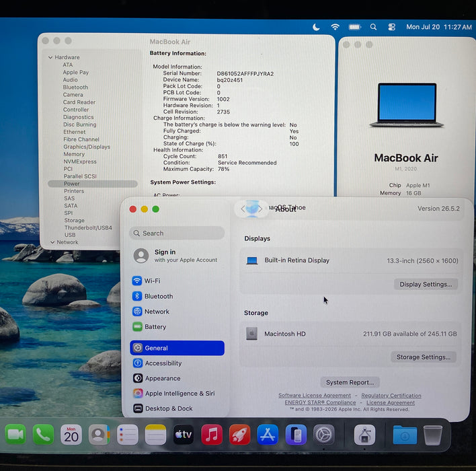Open Control Center from the menu bar
The height and width of the screenshot is (471, 476).
[391, 27]
